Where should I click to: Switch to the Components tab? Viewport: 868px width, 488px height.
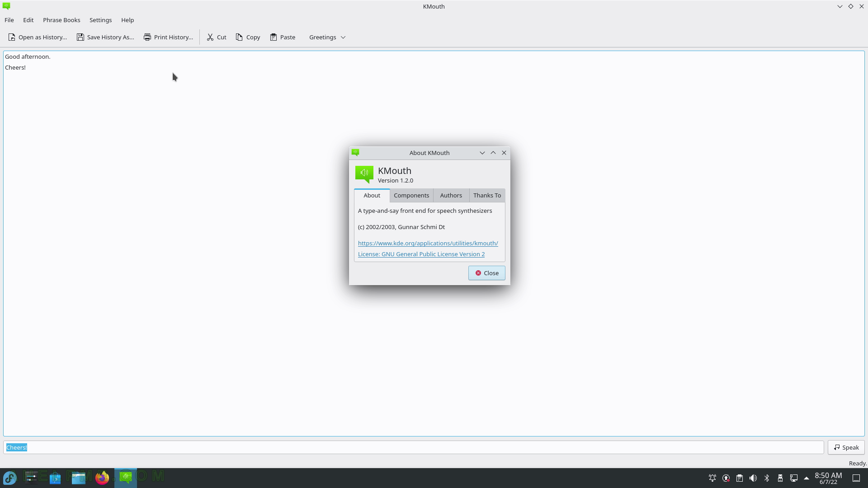(411, 195)
